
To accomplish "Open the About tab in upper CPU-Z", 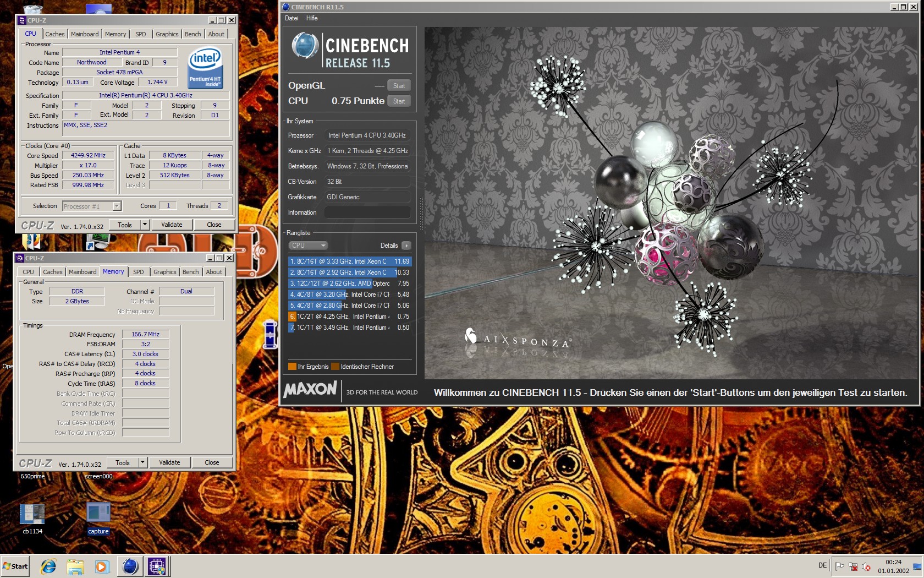I will pyautogui.click(x=216, y=34).
